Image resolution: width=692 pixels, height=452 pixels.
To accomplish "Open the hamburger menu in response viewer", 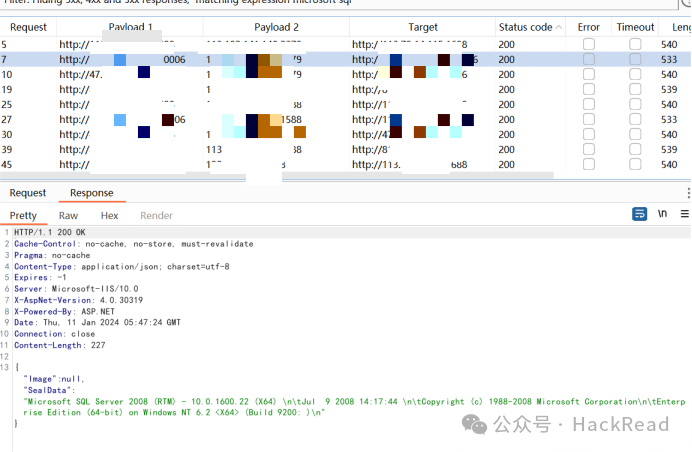I will pyautogui.click(x=684, y=214).
